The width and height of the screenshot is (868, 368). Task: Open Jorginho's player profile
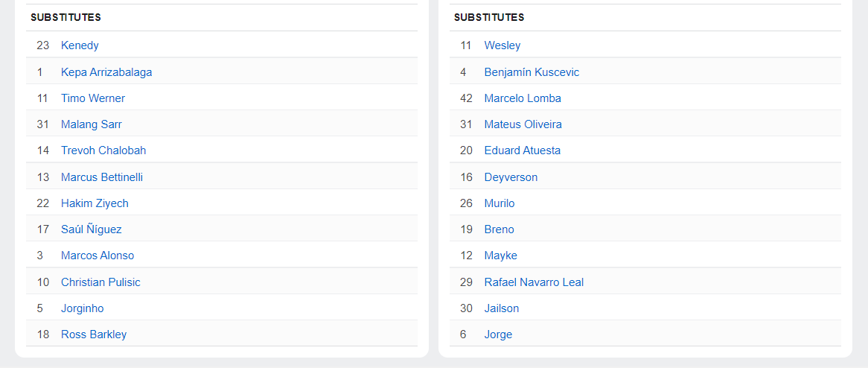pos(83,308)
